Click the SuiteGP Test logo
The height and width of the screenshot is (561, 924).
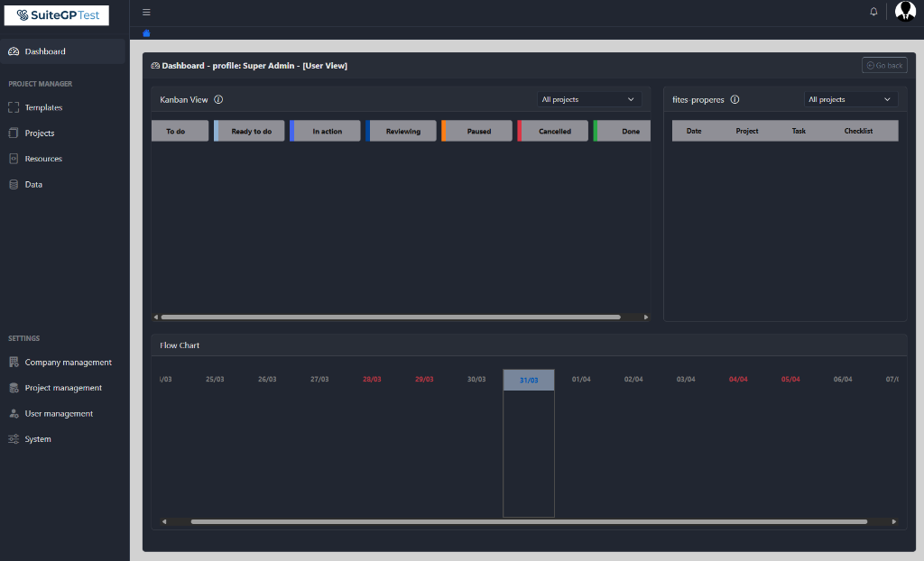pos(56,15)
